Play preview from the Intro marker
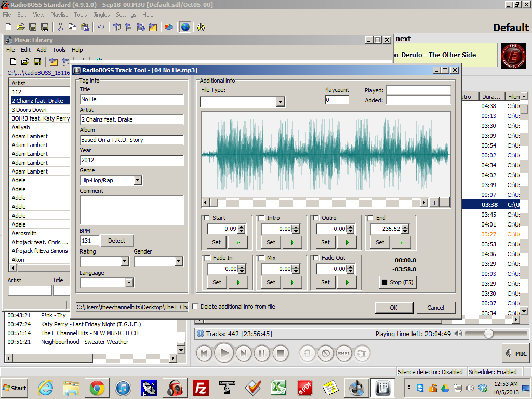The image size is (532, 399). pos(292,242)
